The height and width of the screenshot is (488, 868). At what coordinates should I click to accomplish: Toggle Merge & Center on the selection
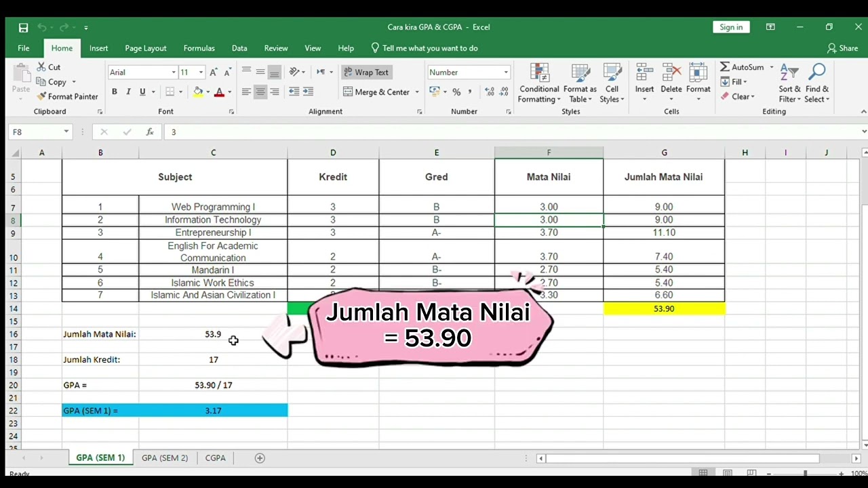377,91
